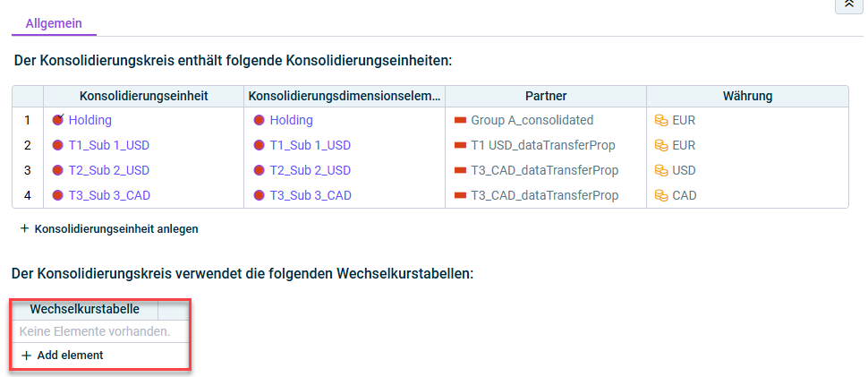The width and height of the screenshot is (868, 377).
Task: Open the T2_Sub 2_USD consolidation unit link
Action: coord(109,170)
